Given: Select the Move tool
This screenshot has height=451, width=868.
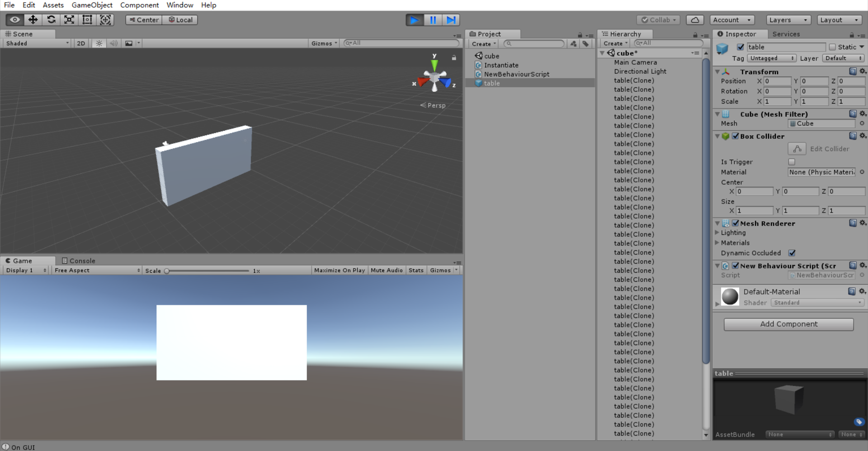Looking at the screenshot, I should coord(33,19).
